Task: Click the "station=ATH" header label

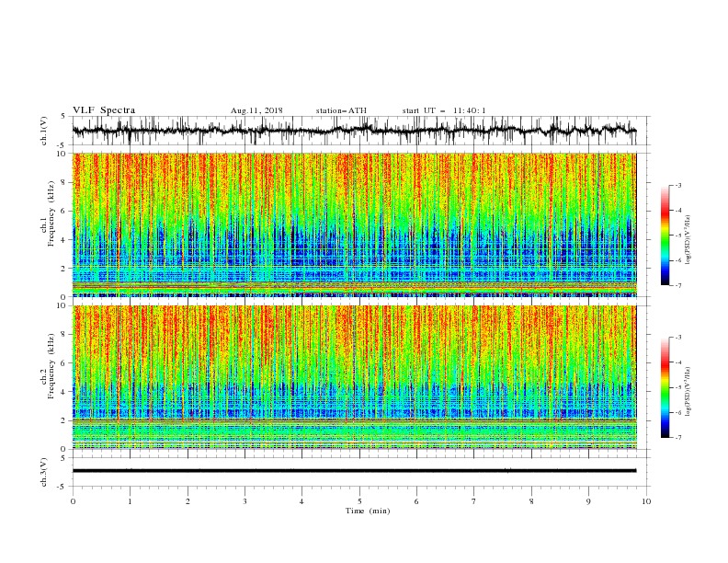Action: point(341,110)
